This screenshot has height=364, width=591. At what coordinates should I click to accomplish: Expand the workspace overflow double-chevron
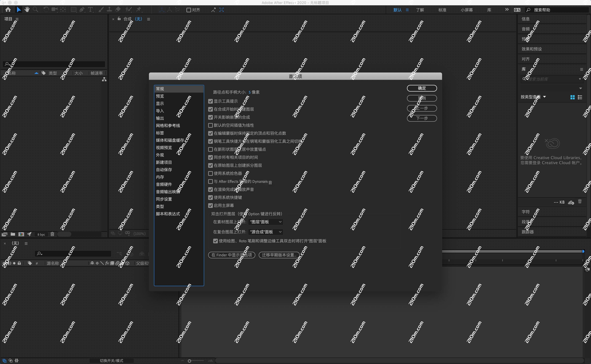coord(507,10)
